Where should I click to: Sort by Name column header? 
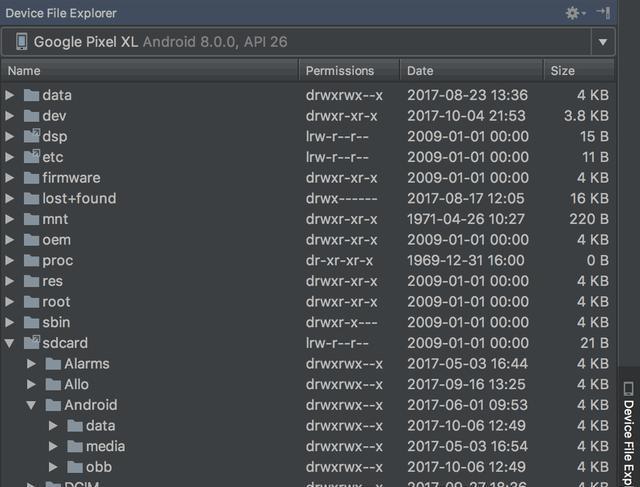coord(150,71)
